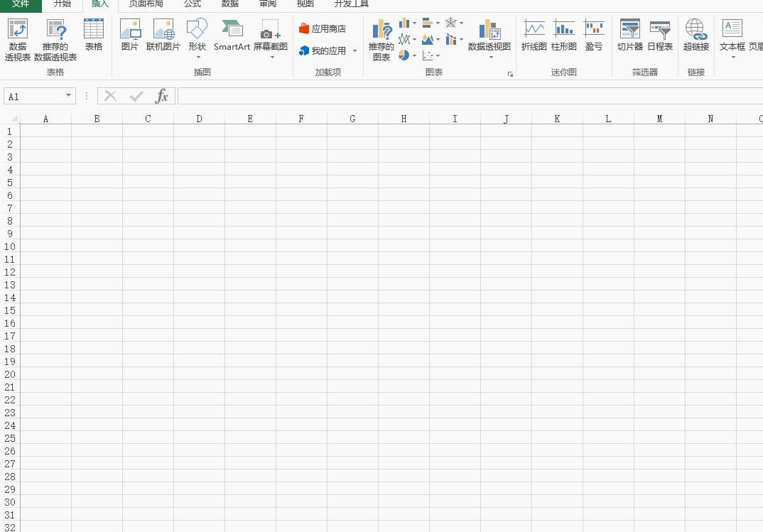Expand the Shapes (形状) dropdown
This screenshot has height=532, width=763.
(x=197, y=56)
